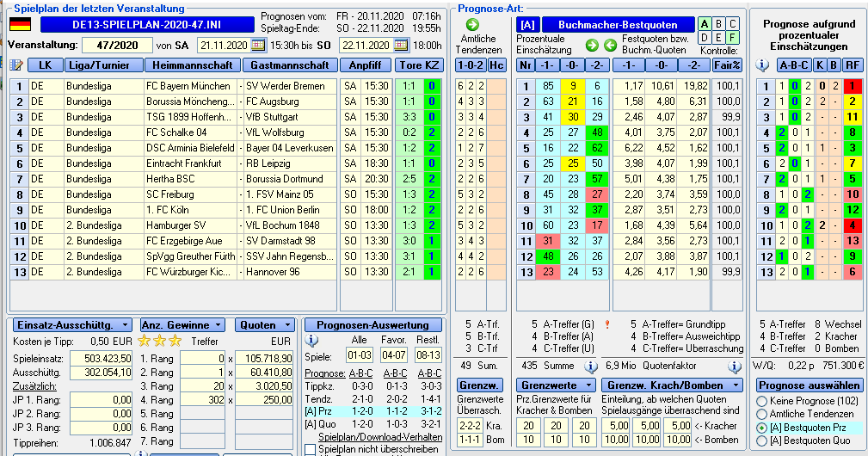This screenshot has height=456, width=868.
Task: Click green left-arrow beside Festquoten label
Action: [610, 45]
